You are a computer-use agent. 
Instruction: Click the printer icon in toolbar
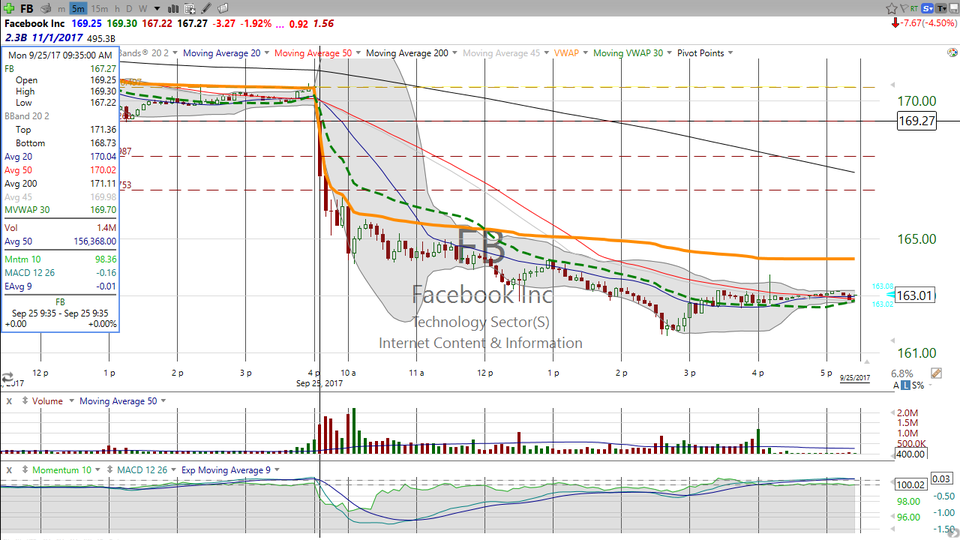(x=45, y=9)
